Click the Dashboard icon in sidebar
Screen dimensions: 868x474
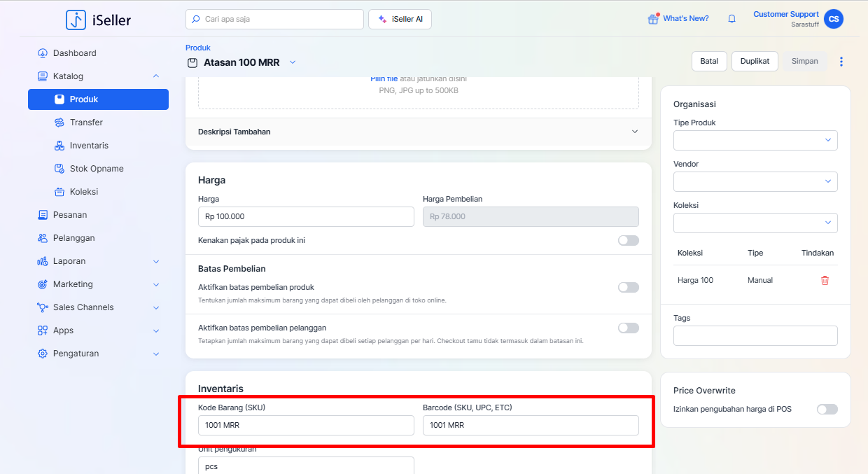pos(43,53)
